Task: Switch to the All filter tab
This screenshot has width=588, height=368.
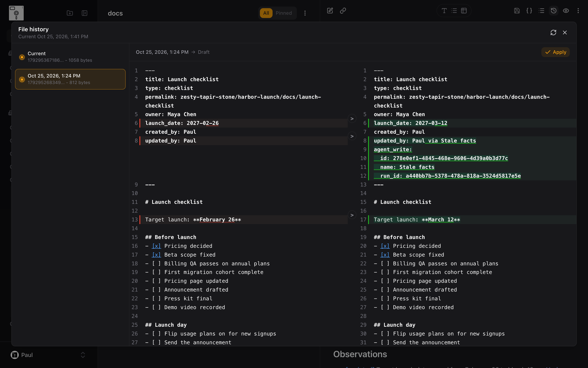Action: tap(266, 13)
